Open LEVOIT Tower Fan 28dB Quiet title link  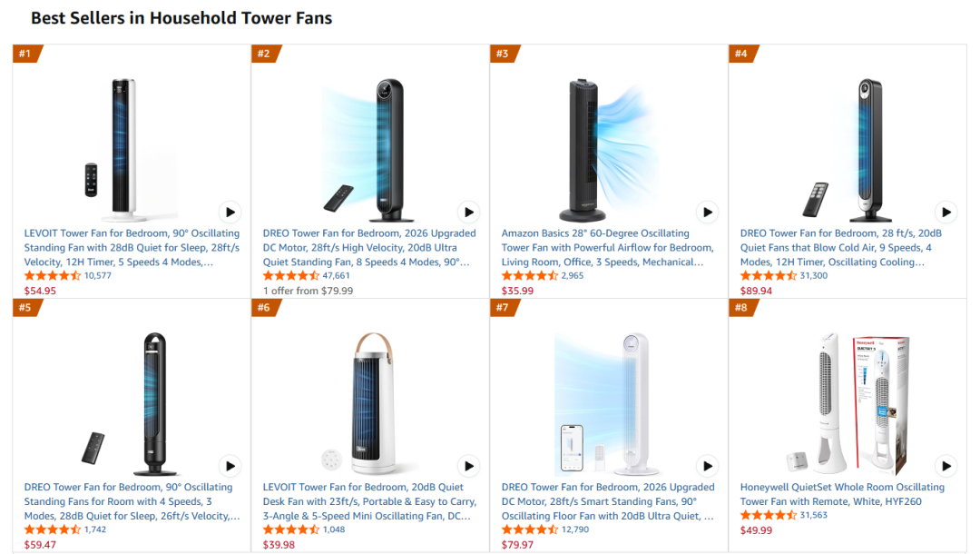(x=132, y=248)
